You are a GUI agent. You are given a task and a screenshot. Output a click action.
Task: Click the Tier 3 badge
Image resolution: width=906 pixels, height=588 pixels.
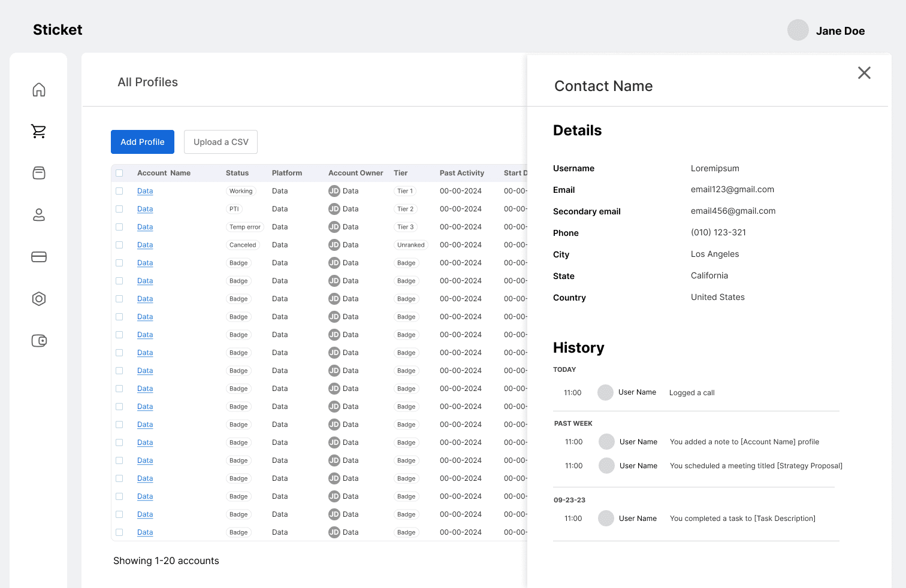click(406, 227)
